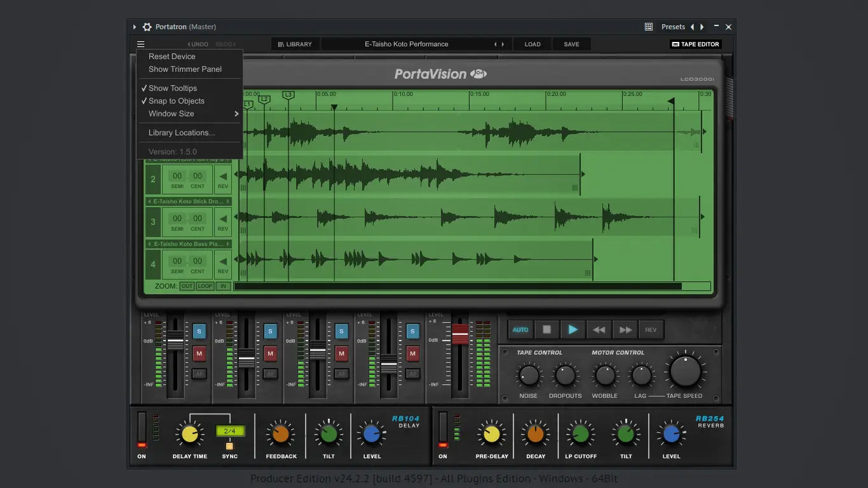Click the Rewind transport button
This screenshot has height=488, width=868.
(599, 330)
